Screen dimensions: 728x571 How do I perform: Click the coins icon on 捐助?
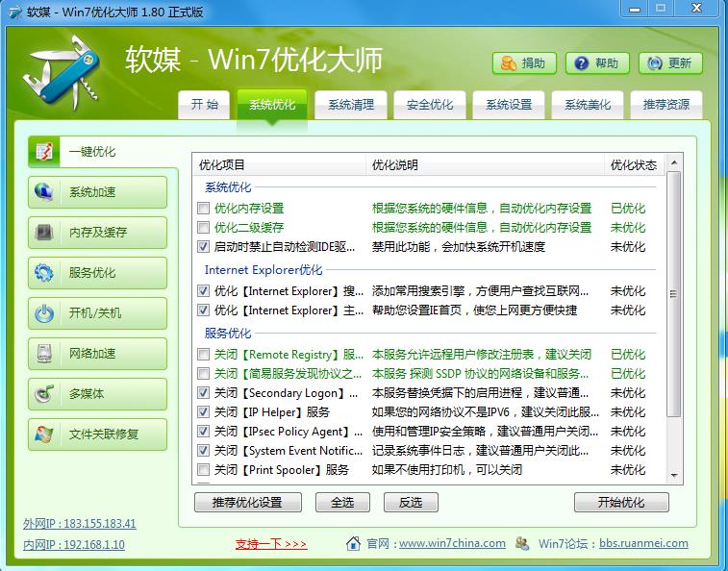509,63
